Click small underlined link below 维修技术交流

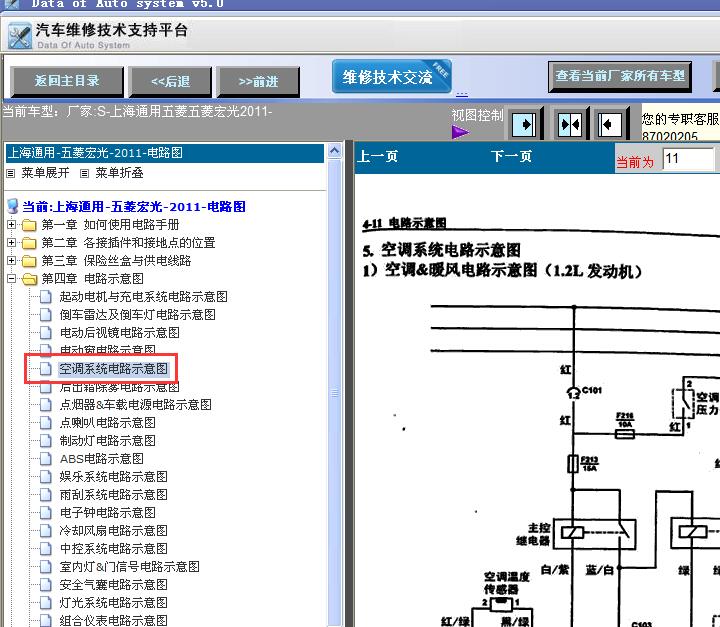tap(462, 95)
